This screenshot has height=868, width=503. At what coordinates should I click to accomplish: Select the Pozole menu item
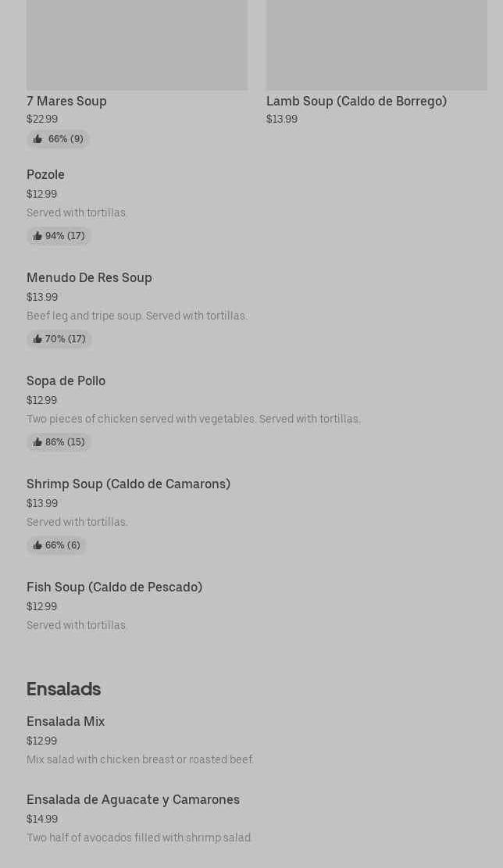[x=45, y=174]
